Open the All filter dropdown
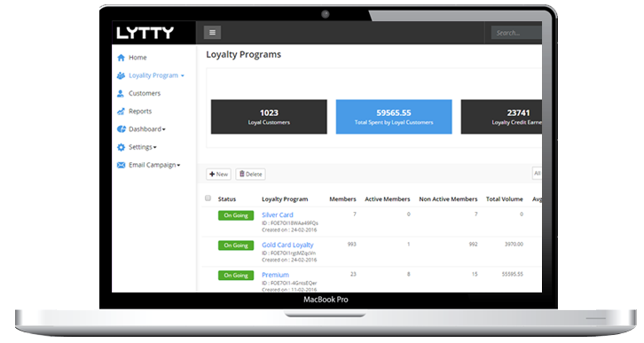The width and height of the screenshot is (644, 343). [x=537, y=174]
